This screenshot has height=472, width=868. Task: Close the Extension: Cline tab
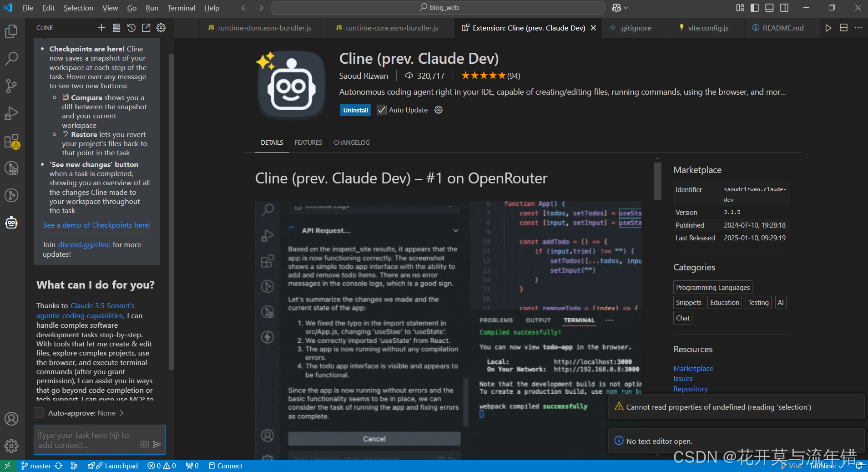coord(593,28)
